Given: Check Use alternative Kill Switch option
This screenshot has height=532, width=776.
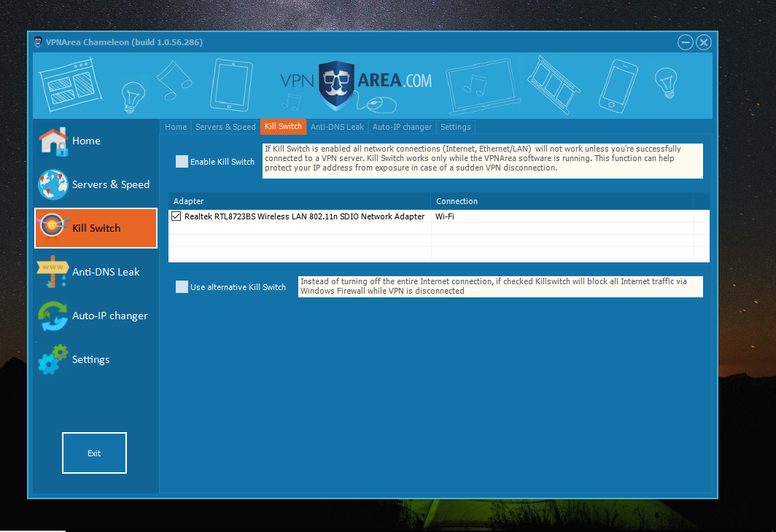Looking at the screenshot, I should (x=182, y=286).
